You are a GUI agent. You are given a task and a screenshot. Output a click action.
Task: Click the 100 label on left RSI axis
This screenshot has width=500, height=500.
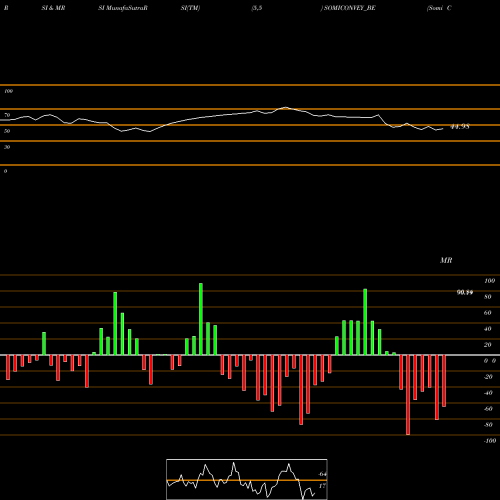pos(8,91)
